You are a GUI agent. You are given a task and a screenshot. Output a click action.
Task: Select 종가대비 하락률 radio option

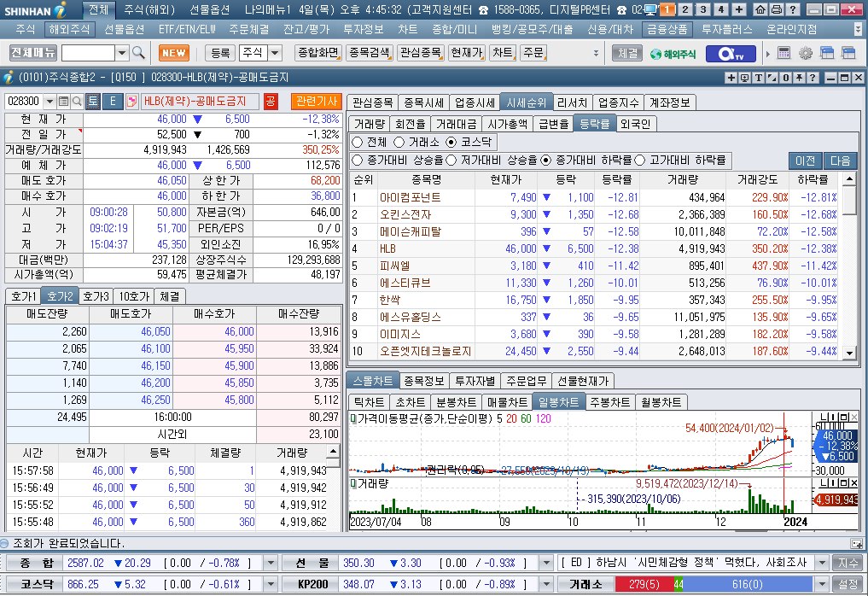point(546,160)
